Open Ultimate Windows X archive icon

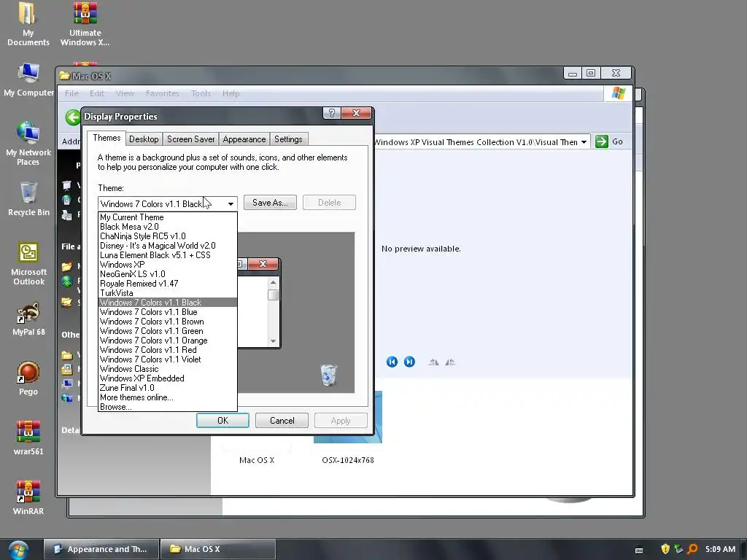[85, 24]
